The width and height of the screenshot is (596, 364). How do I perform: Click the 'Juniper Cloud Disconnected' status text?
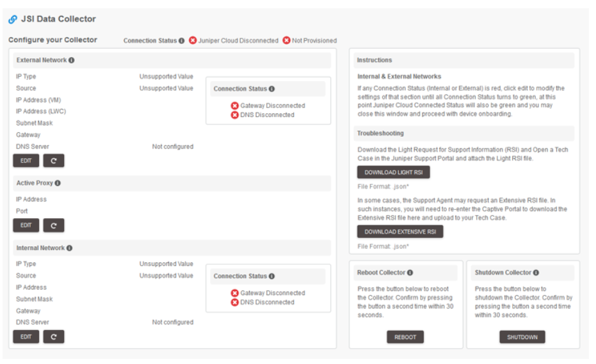point(238,41)
